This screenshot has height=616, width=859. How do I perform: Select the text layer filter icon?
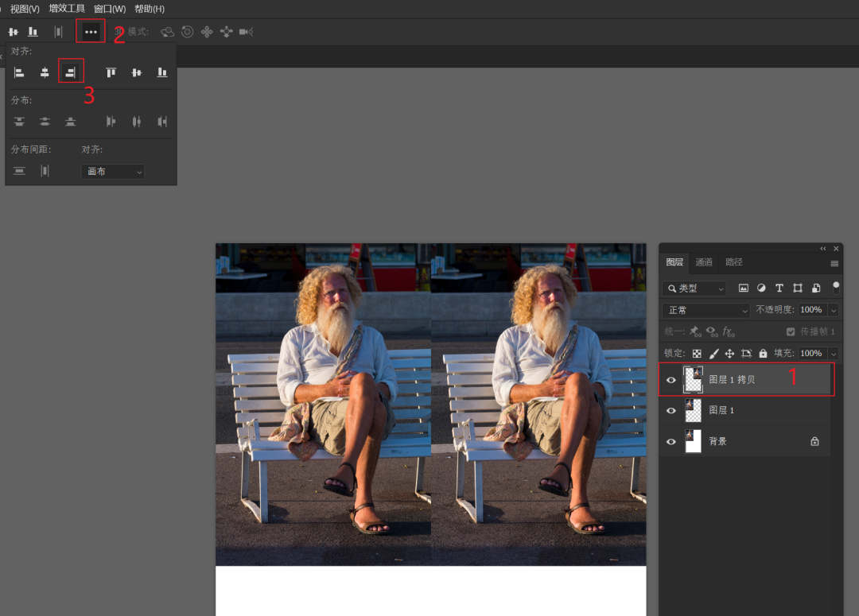(779, 288)
